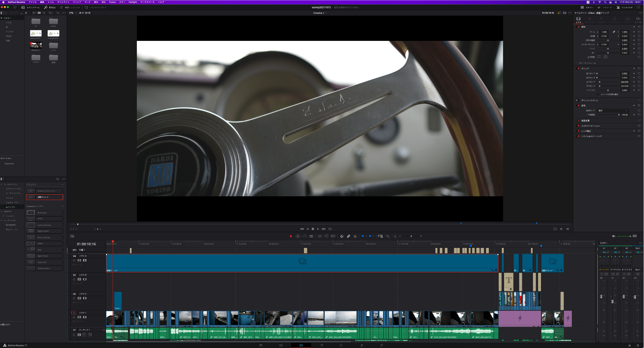Click the flip horizontal icon in Inspector
The height and width of the screenshot is (348, 644).
point(599,57)
